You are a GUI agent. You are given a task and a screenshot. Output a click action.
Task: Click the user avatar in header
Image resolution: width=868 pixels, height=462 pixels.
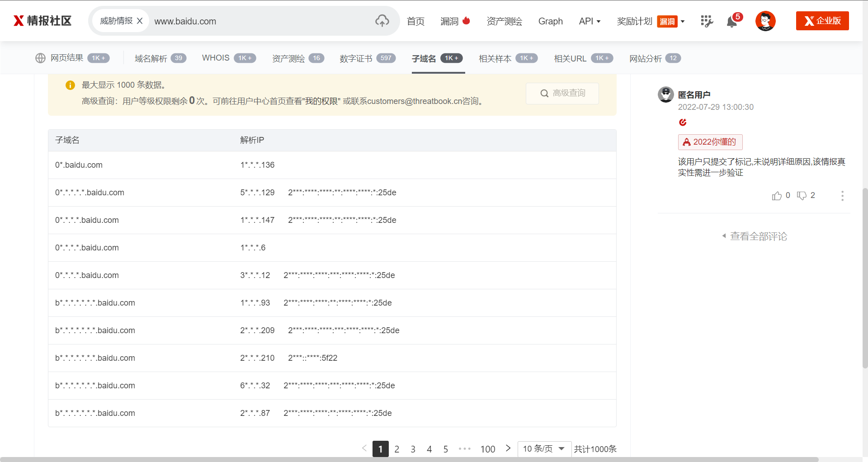pyautogui.click(x=765, y=21)
